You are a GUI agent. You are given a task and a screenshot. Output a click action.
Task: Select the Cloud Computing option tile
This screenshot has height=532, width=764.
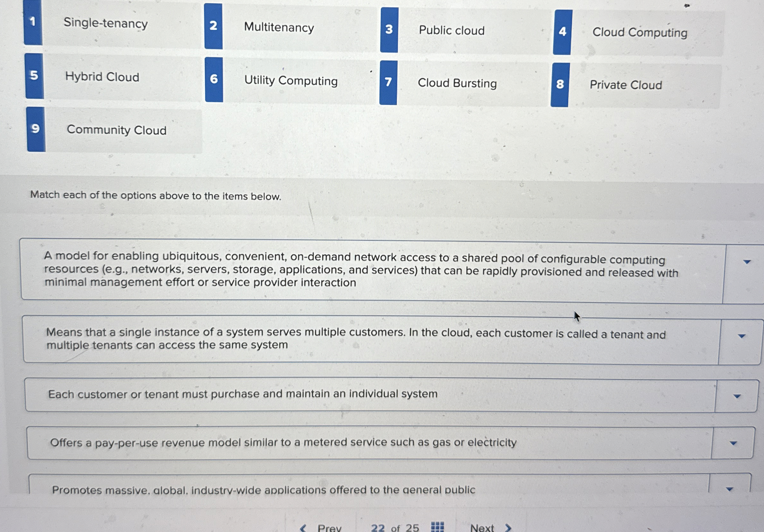click(639, 32)
